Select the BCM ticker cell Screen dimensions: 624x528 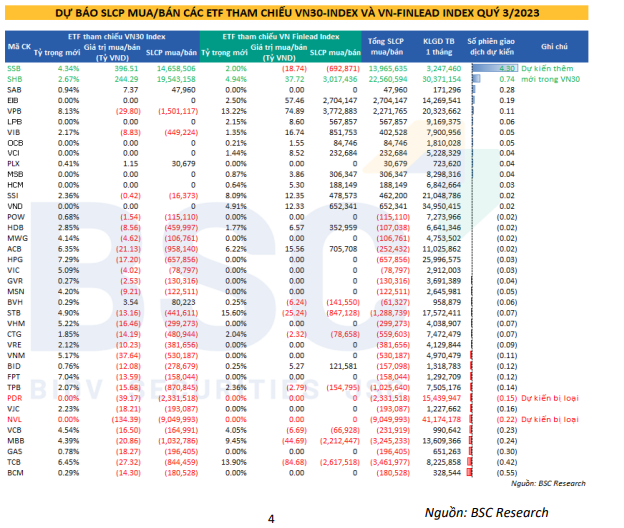pos(15,473)
